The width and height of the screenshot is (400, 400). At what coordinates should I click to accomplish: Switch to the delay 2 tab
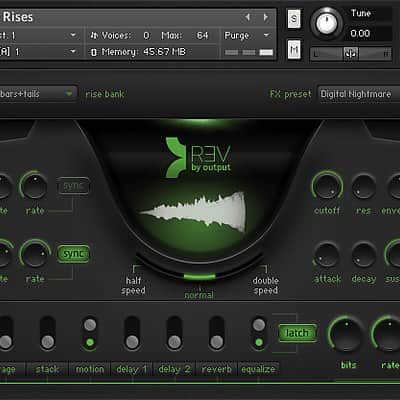pos(174,369)
